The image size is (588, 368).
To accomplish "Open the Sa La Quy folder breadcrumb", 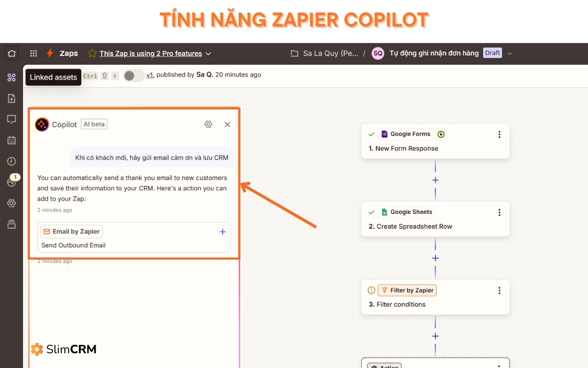I will coord(324,53).
